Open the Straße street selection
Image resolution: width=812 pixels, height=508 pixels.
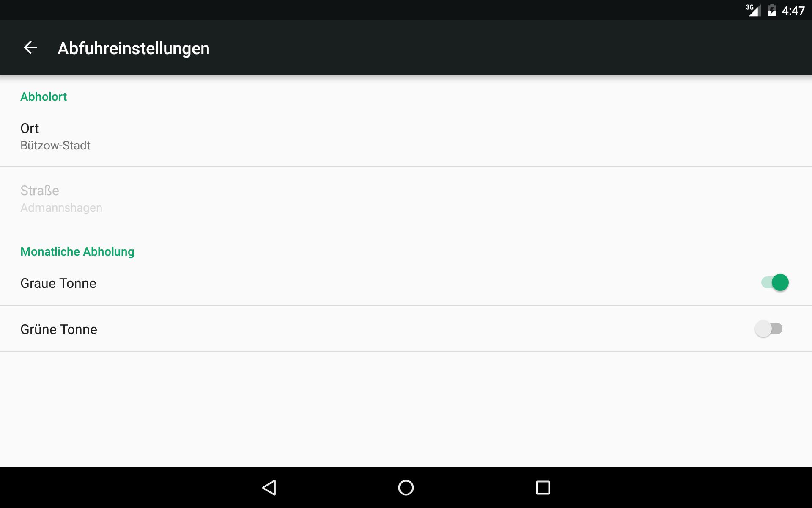tap(406, 199)
